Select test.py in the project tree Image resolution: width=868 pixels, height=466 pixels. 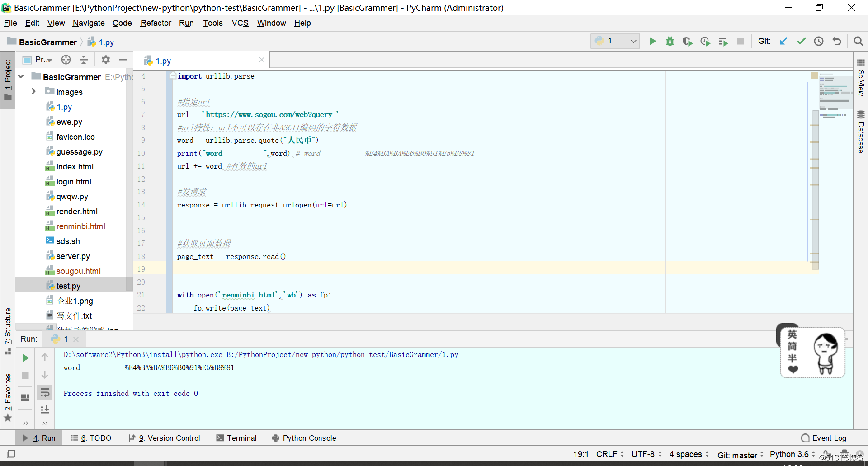(68, 286)
